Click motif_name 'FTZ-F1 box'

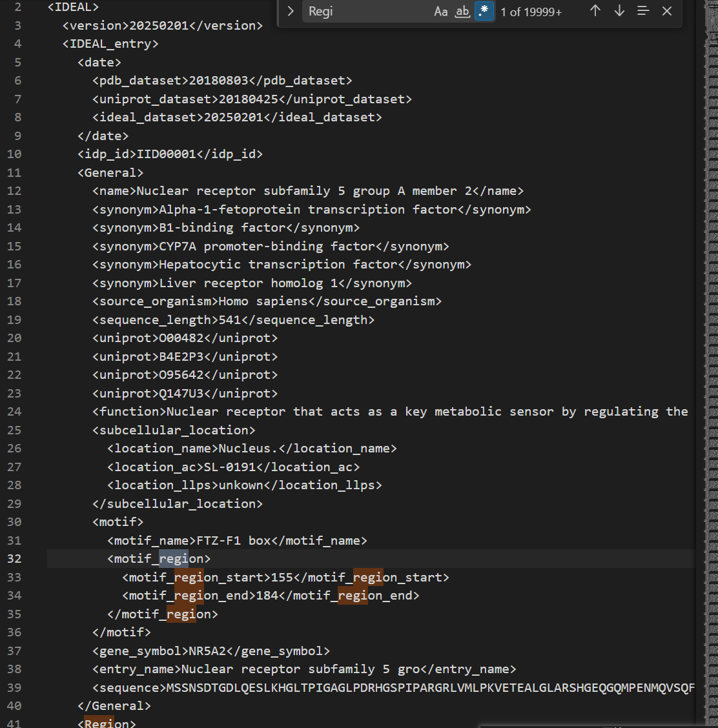(233, 540)
